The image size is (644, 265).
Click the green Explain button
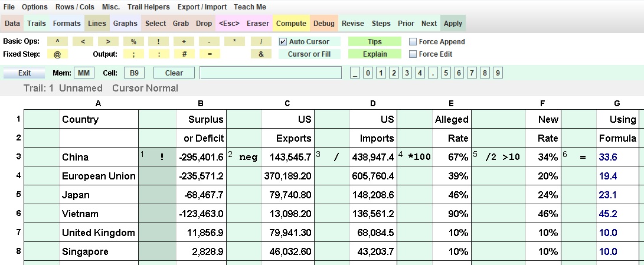click(375, 54)
